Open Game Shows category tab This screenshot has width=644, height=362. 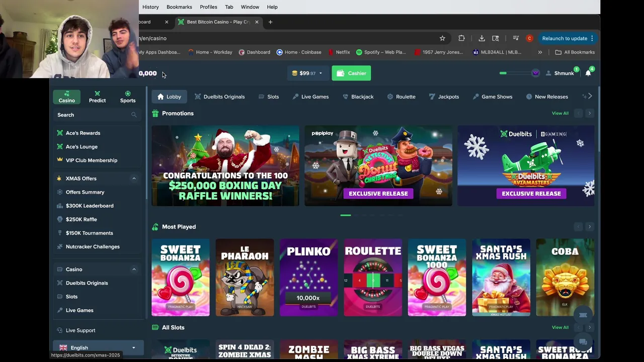click(x=493, y=97)
